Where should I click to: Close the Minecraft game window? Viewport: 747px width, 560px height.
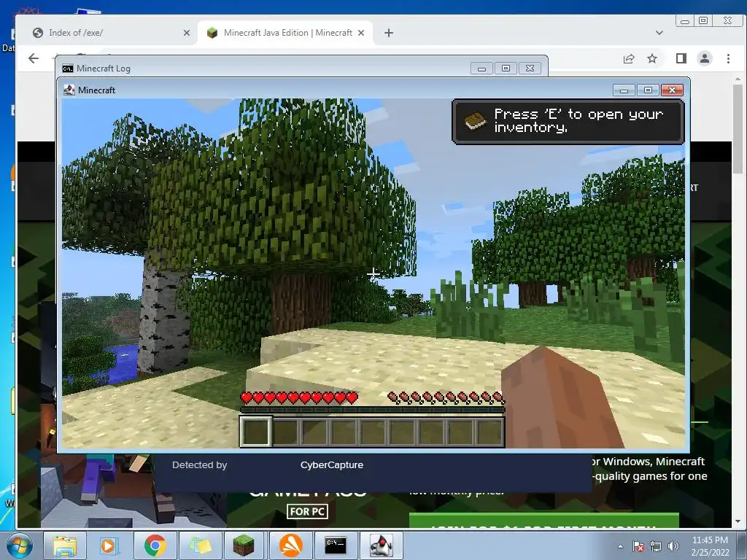672,90
